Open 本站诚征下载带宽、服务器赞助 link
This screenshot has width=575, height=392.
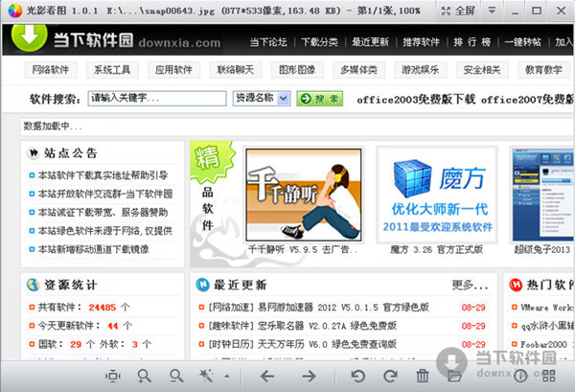(x=103, y=212)
